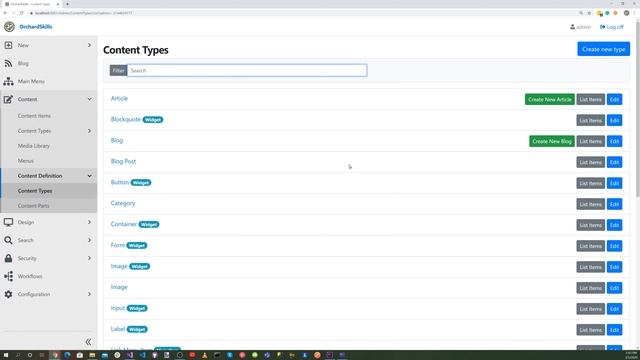Click Log off link
The image size is (640, 360).
pyautogui.click(x=612, y=27)
